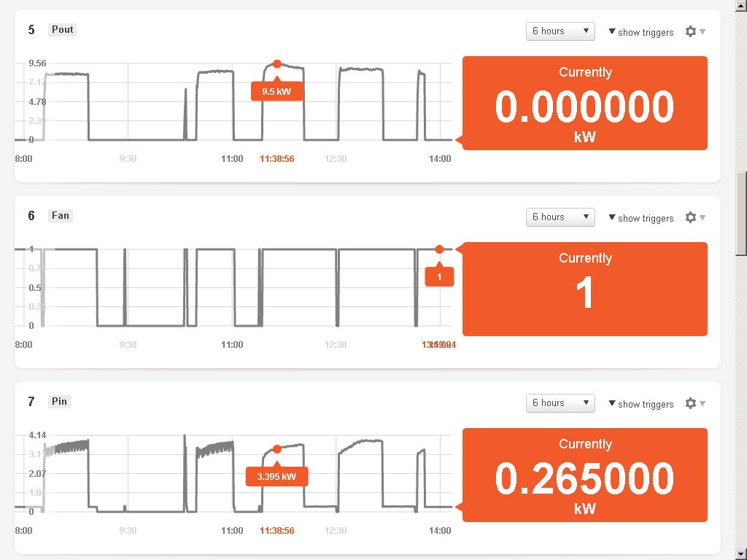
Task: Open the 6 hours dropdown for Pout
Action: click(560, 31)
